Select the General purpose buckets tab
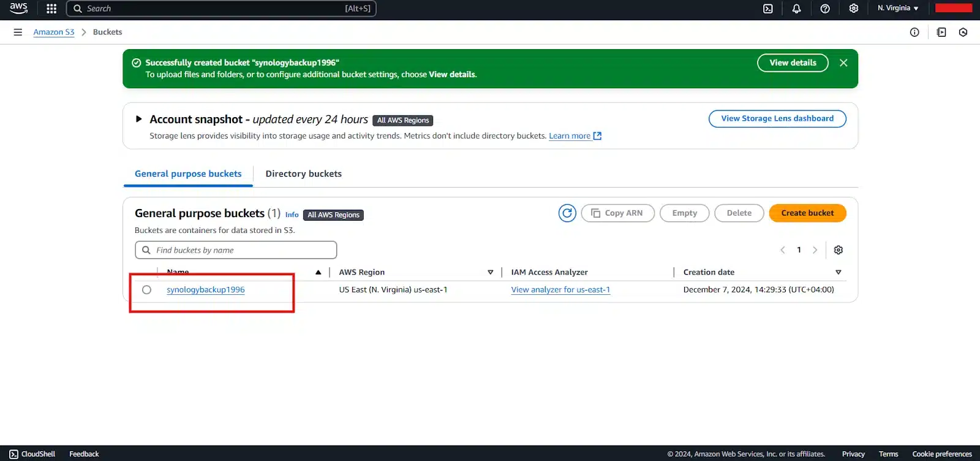 188,174
